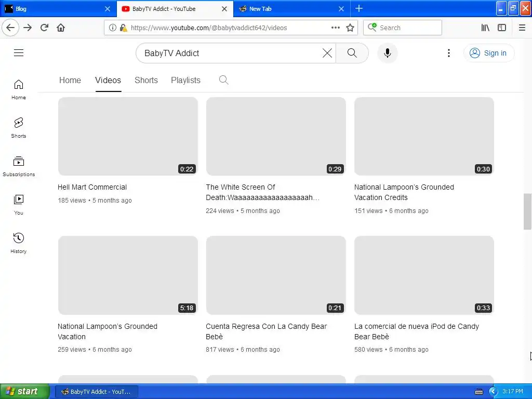Click "185 views • 5 months ago" text

click(x=95, y=201)
